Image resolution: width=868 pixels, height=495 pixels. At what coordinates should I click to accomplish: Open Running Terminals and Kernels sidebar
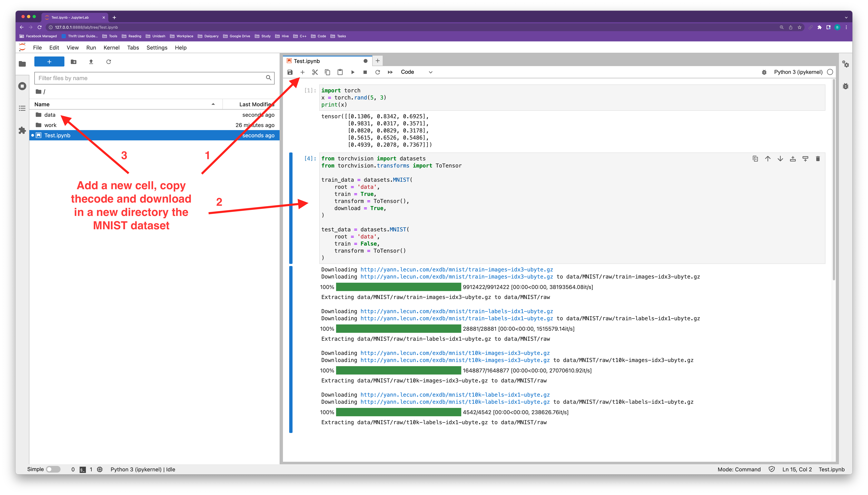(x=22, y=86)
